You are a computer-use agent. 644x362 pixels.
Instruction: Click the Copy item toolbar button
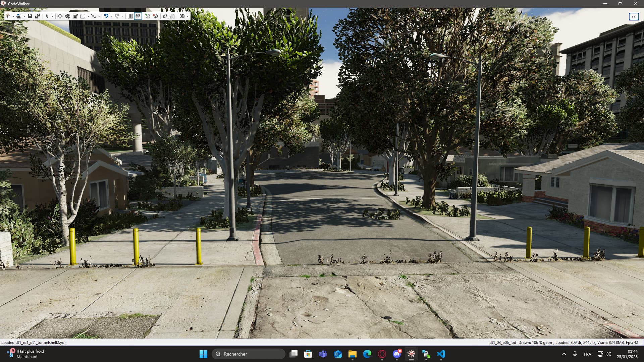(x=165, y=16)
